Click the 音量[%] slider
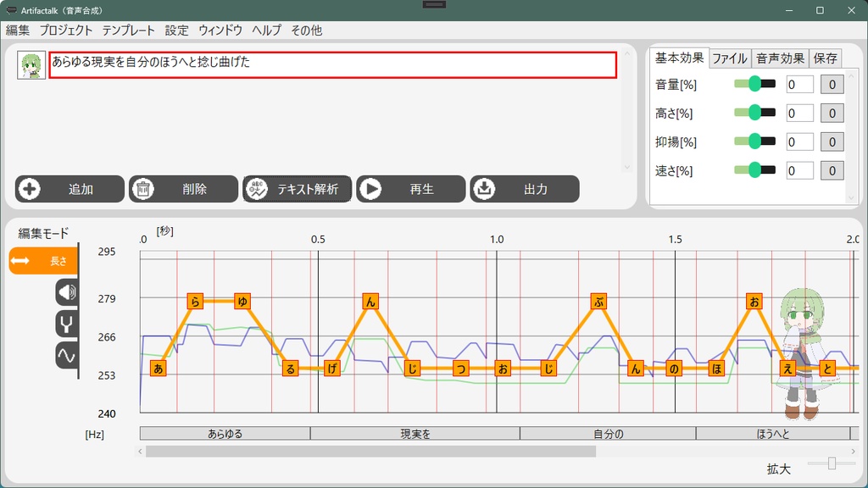The height and width of the screenshot is (488, 868). [x=755, y=84]
